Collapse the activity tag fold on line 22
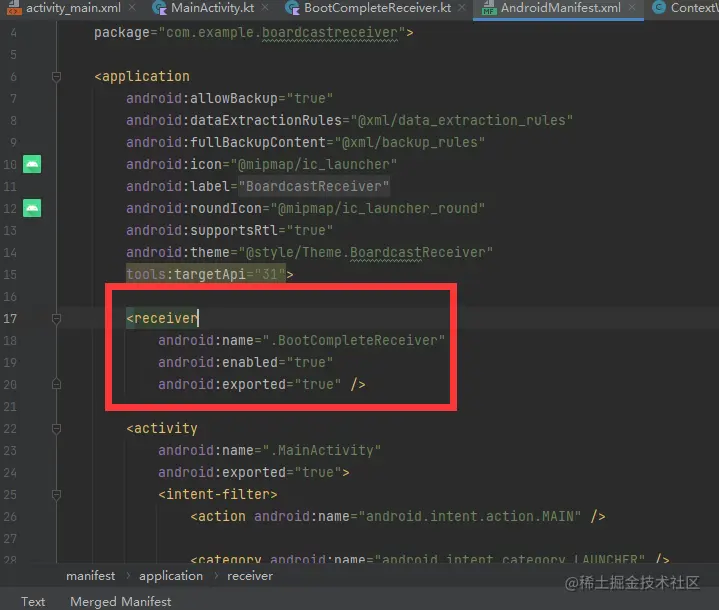 click(56, 428)
